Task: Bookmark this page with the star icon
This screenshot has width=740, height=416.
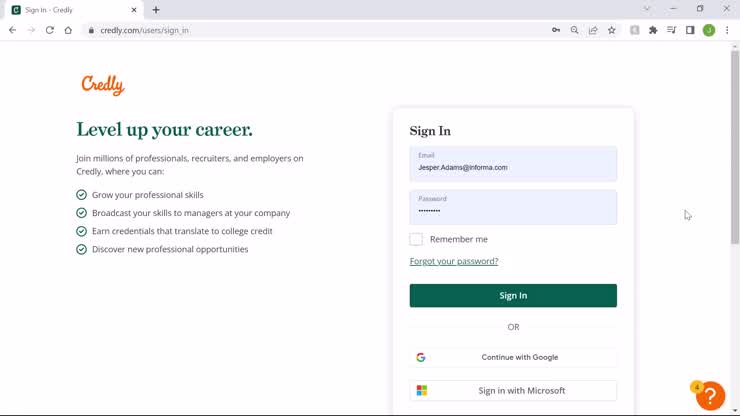Action: click(612, 30)
